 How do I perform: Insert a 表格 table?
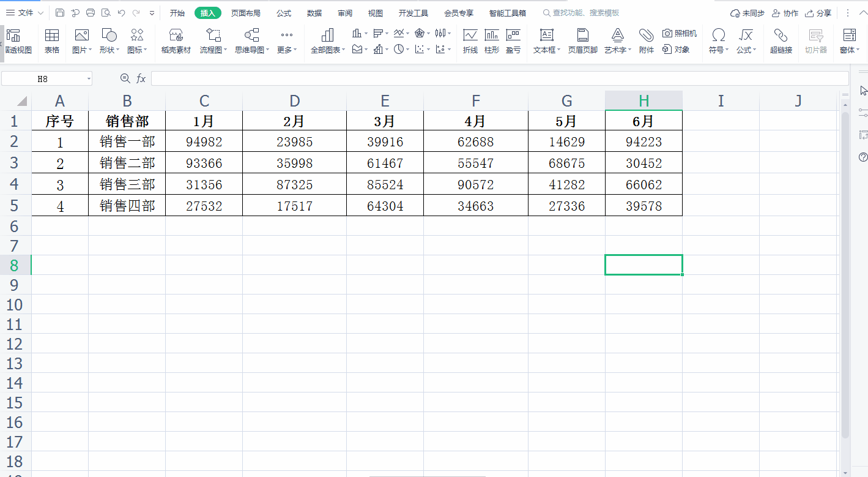pos(52,42)
